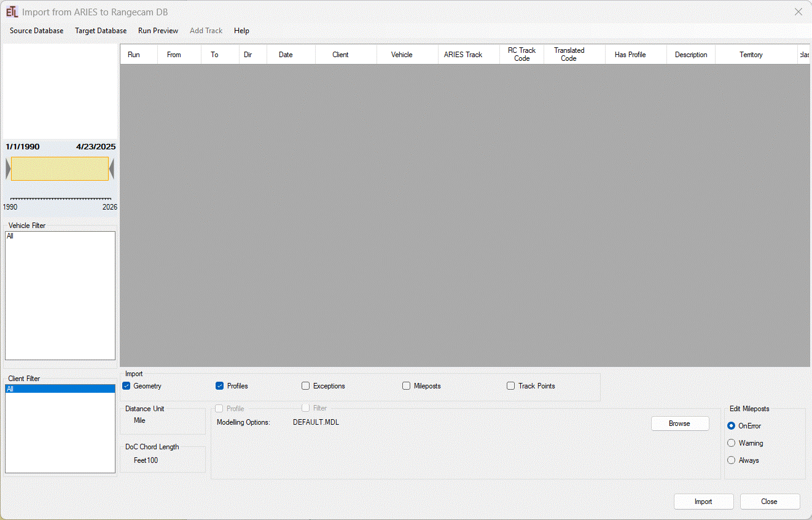The height and width of the screenshot is (520, 812).
Task: Toggle the Geometry import checkbox
Action: pos(127,386)
